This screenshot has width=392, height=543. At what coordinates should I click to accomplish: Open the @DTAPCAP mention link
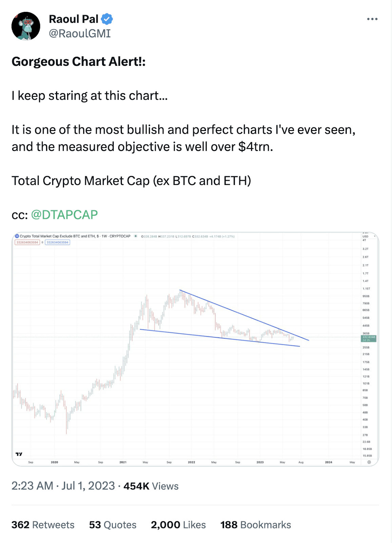coord(64,214)
